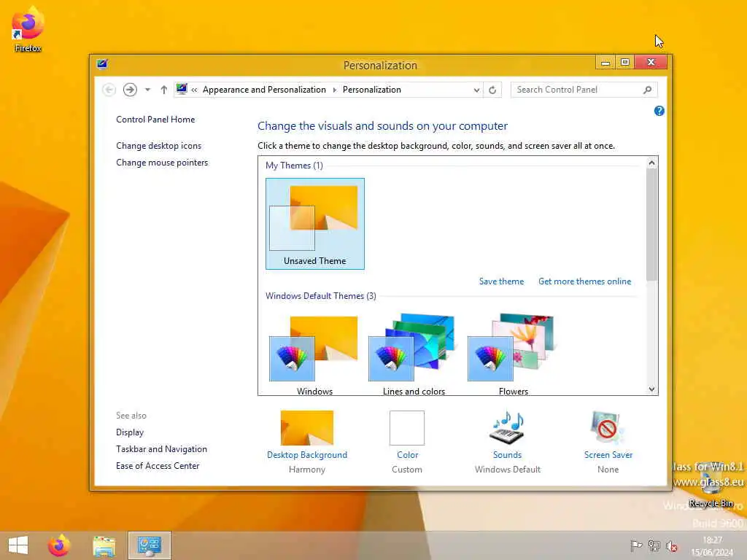Viewport: 747px width, 560px height.
Task: Click the muted volume tray icon
Action: [x=672, y=546]
